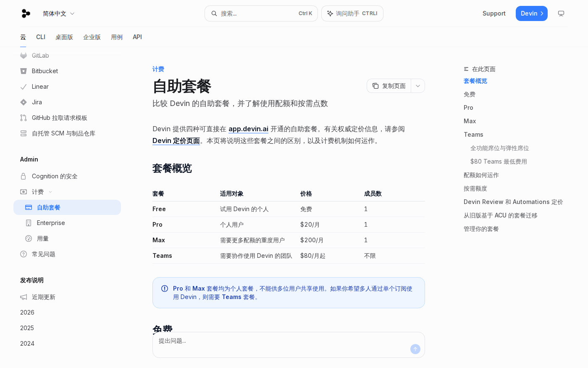Open Bitbucket sidebar page
588x368 pixels.
pyautogui.click(x=67, y=71)
